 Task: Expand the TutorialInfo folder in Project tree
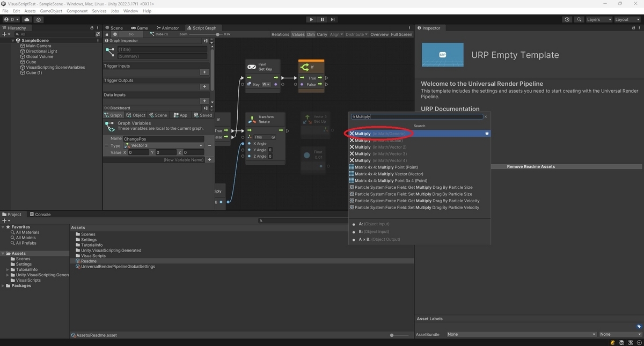coord(8,269)
